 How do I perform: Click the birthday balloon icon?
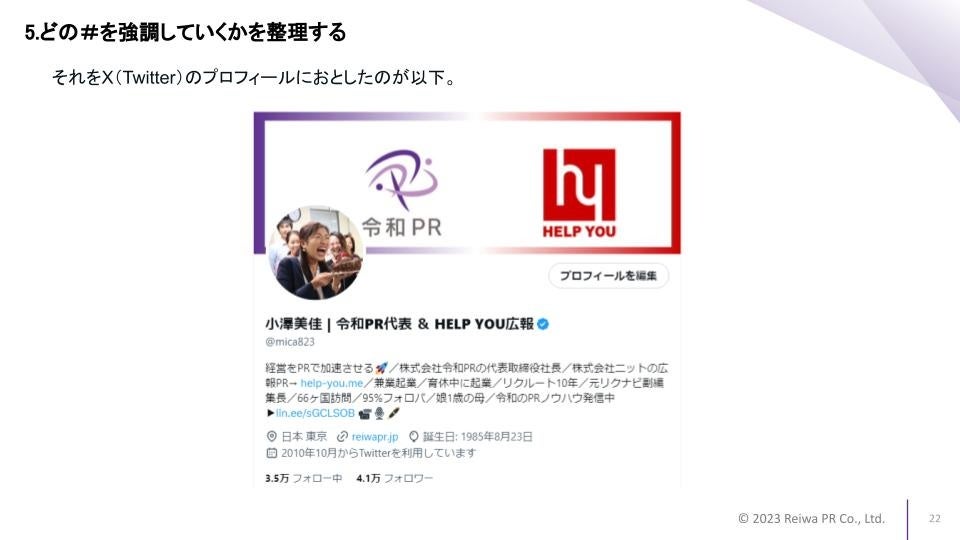(x=414, y=437)
